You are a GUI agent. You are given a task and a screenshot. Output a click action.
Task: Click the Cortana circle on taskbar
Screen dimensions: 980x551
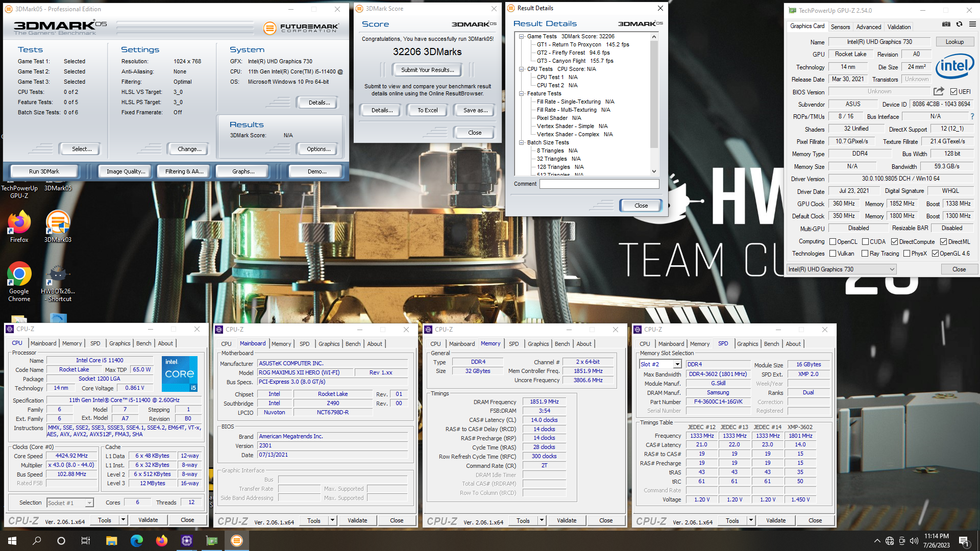click(61, 541)
